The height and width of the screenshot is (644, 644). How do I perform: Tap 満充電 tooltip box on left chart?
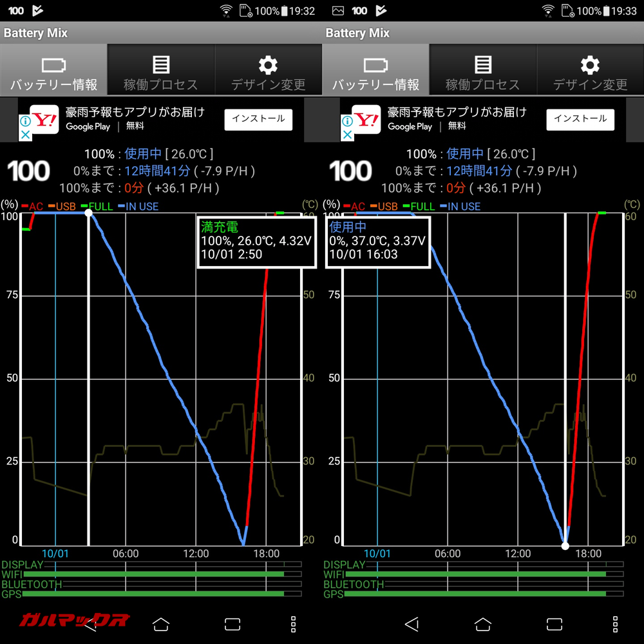pos(256,241)
